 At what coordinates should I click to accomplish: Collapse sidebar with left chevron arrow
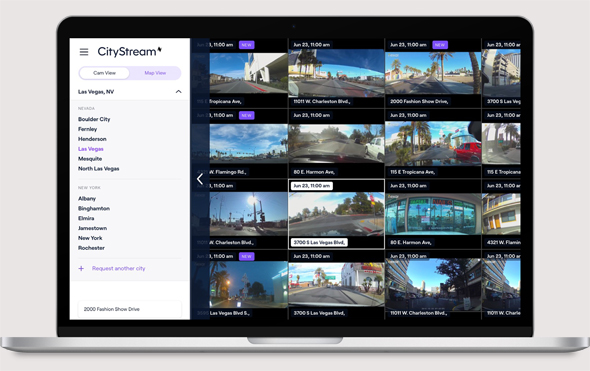pyautogui.click(x=200, y=179)
